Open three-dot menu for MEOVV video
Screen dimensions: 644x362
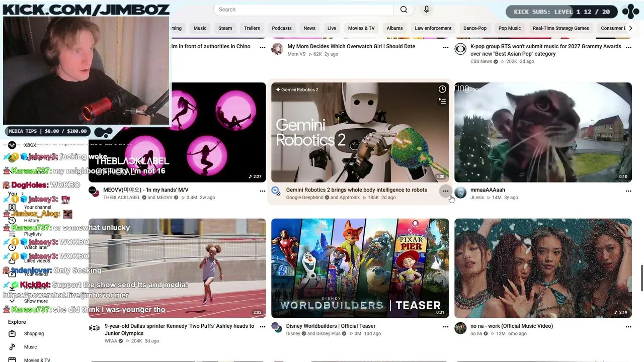coord(262,191)
